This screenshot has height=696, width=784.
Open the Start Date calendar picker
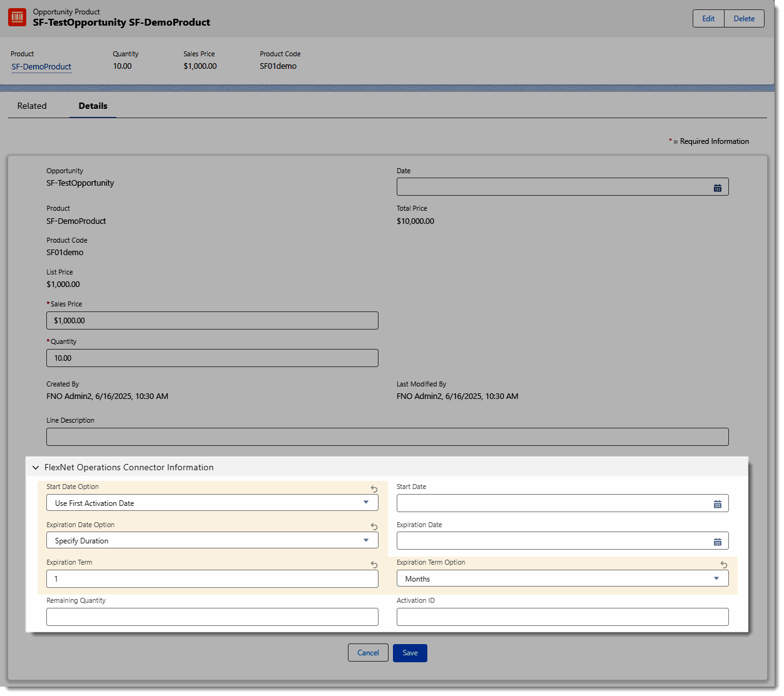click(717, 504)
